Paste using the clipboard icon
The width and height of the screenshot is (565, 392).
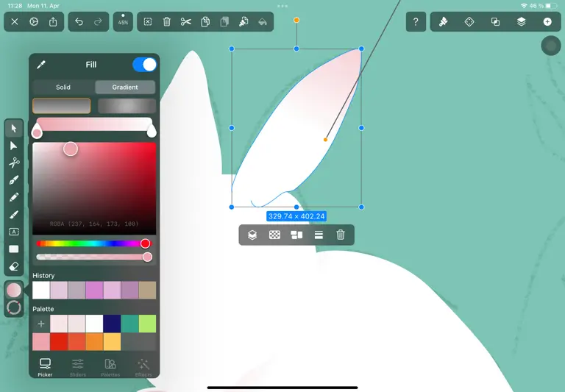coord(224,22)
